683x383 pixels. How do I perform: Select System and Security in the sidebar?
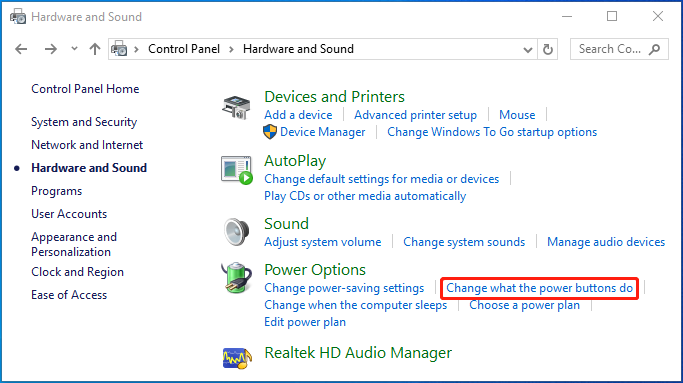[x=84, y=122]
